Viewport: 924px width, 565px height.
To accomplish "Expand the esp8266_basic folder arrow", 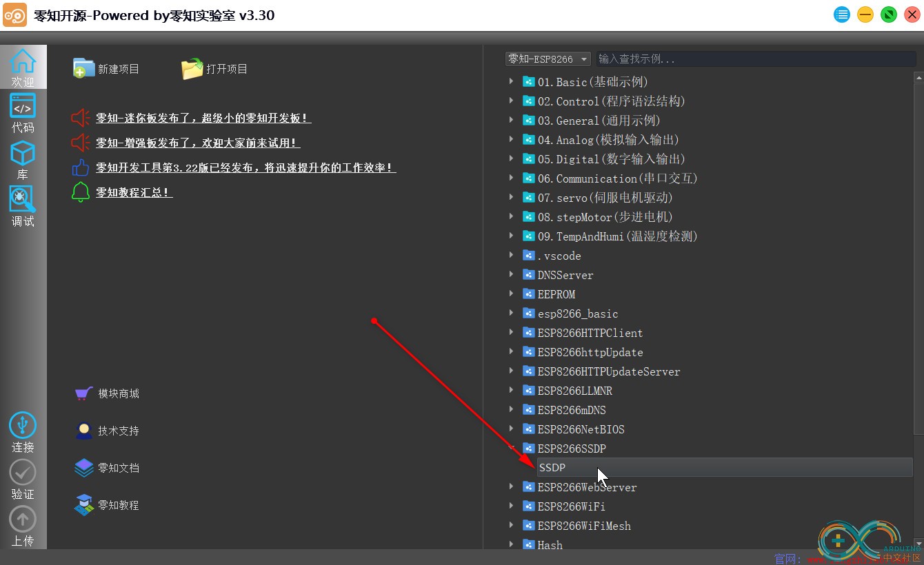I will (x=511, y=313).
